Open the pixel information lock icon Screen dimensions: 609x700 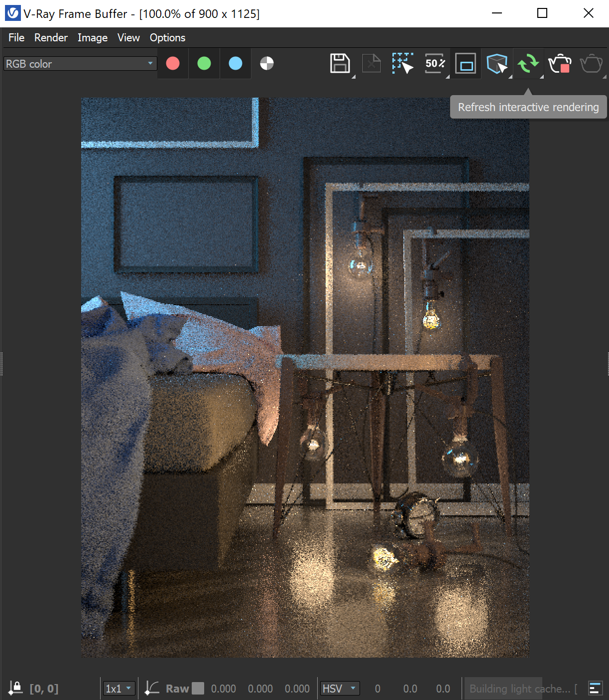(15, 689)
